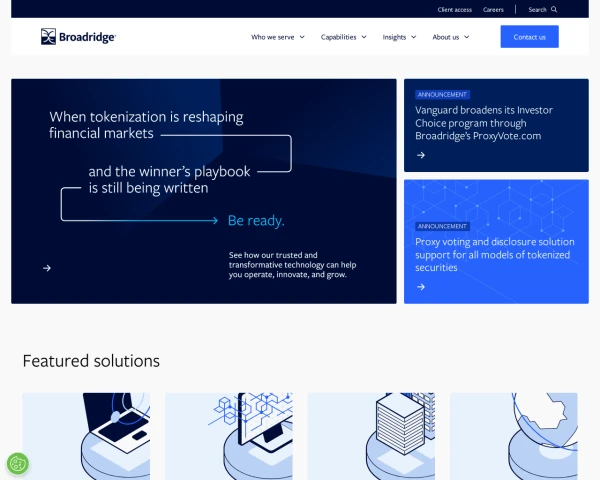Expand the Insights chevron
Image resolution: width=600 pixels, height=480 pixels.
click(414, 37)
